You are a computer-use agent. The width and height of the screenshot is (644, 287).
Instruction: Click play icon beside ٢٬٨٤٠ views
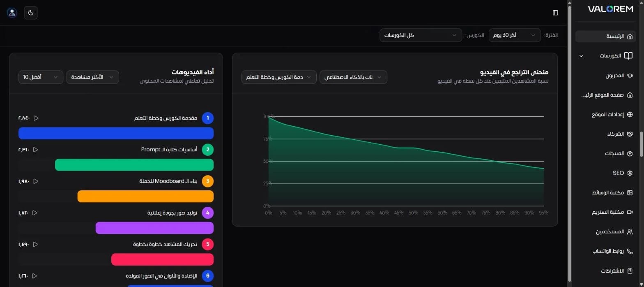click(36, 118)
